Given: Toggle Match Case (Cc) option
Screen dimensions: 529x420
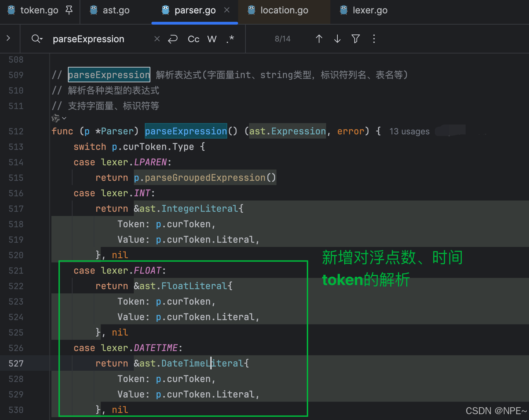Looking at the screenshot, I should click(193, 39).
